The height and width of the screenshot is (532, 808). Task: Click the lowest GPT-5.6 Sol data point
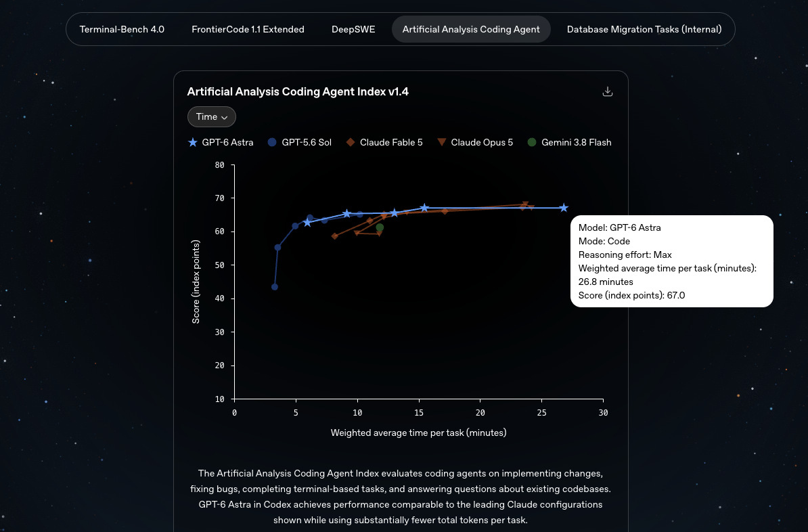[x=275, y=287]
